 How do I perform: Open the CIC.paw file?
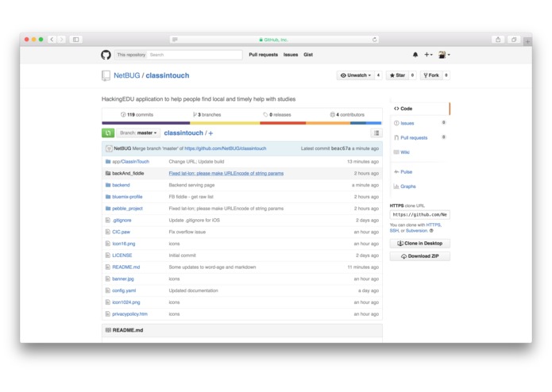pyautogui.click(x=121, y=232)
